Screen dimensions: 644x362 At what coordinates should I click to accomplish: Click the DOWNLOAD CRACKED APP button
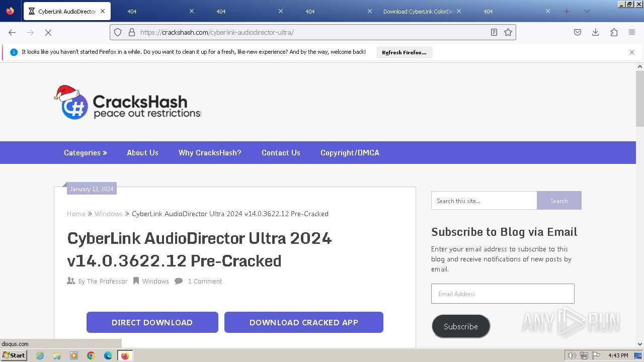(304, 322)
